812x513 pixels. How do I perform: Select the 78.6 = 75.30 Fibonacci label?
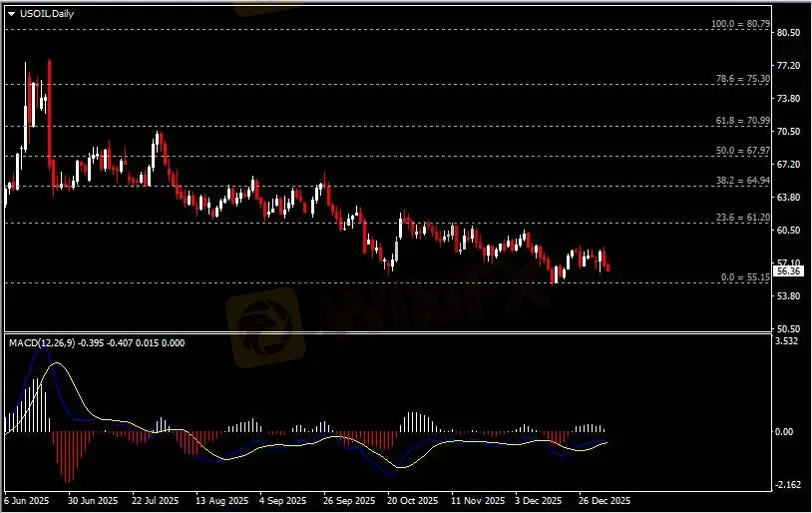742,79
